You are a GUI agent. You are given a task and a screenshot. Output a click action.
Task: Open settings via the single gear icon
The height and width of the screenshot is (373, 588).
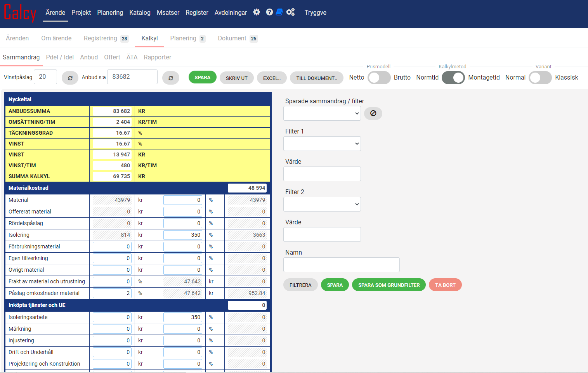pos(257,12)
